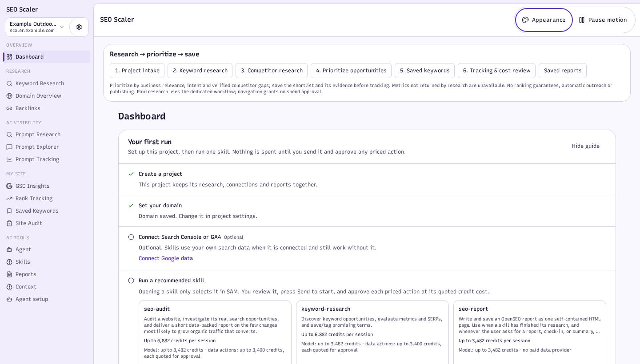Open the 2. Keyword research step
The image size is (640, 364).
(x=200, y=71)
